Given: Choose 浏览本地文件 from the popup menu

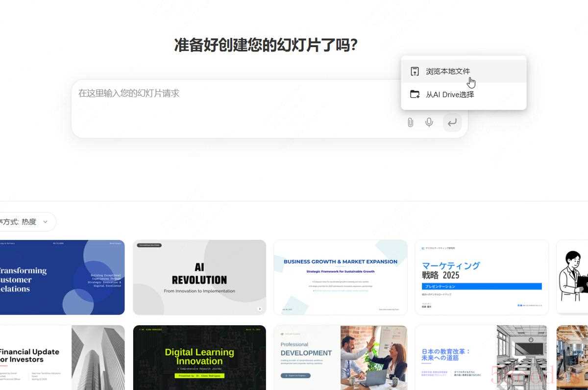Looking at the screenshot, I should [x=464, y=72].
